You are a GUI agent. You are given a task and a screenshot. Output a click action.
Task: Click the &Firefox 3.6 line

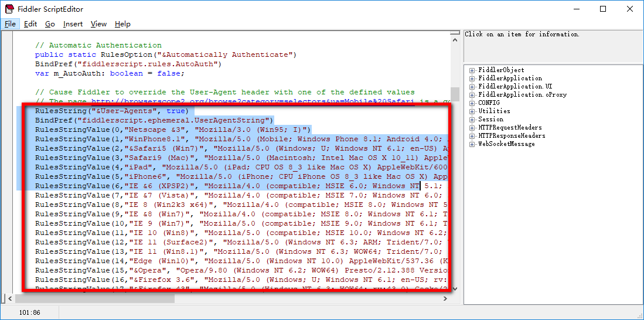click(241, 280)
